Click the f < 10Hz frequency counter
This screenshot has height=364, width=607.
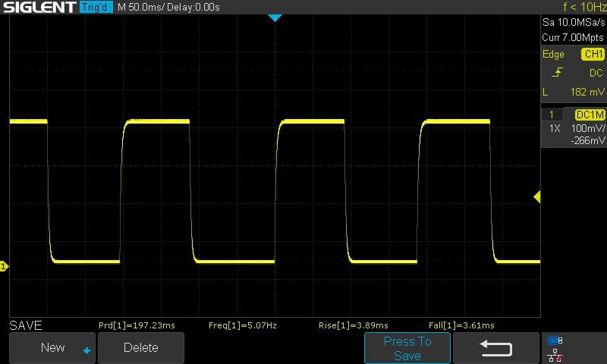[x=584, y=7]
